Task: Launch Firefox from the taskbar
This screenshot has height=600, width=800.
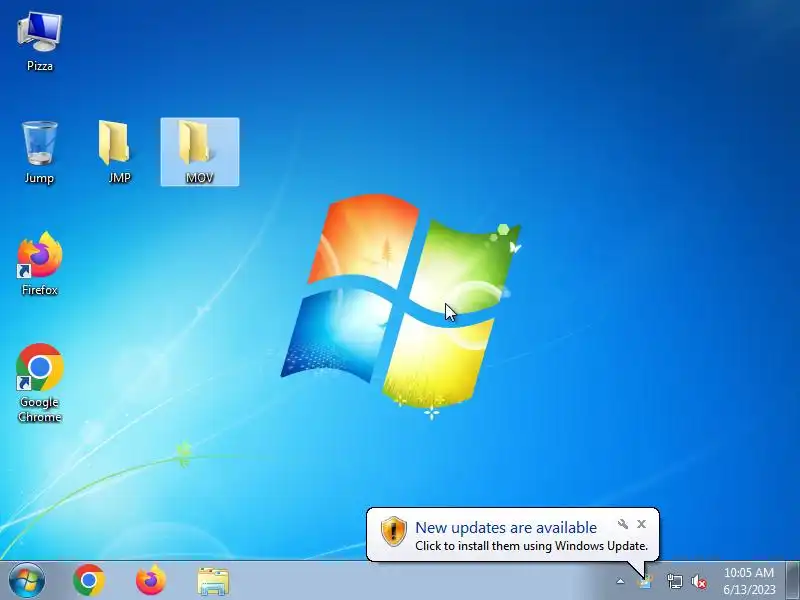Action: pos(151,581)
